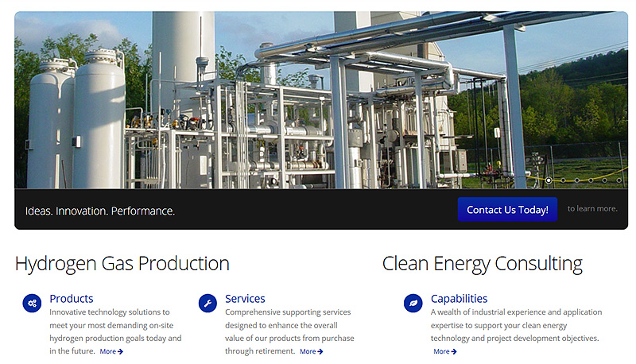Switch to the fifth slideshow dot
The image size is (636, 364).
pos(605,180)
